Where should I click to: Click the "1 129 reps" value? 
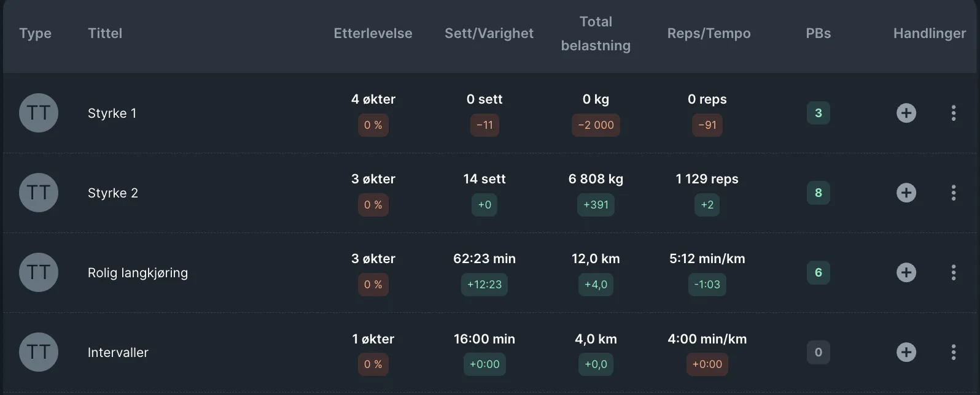pyautogui.click(x=707, y=178)
